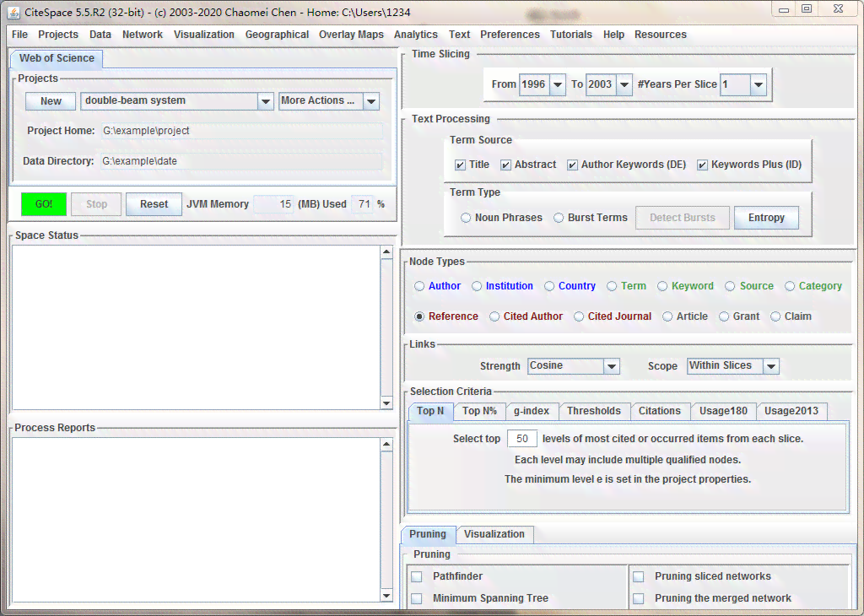Viewport: 864px width, 616px height.
Task: Open the To year 2003 dropdown
Action: click(x=624, y=85)
